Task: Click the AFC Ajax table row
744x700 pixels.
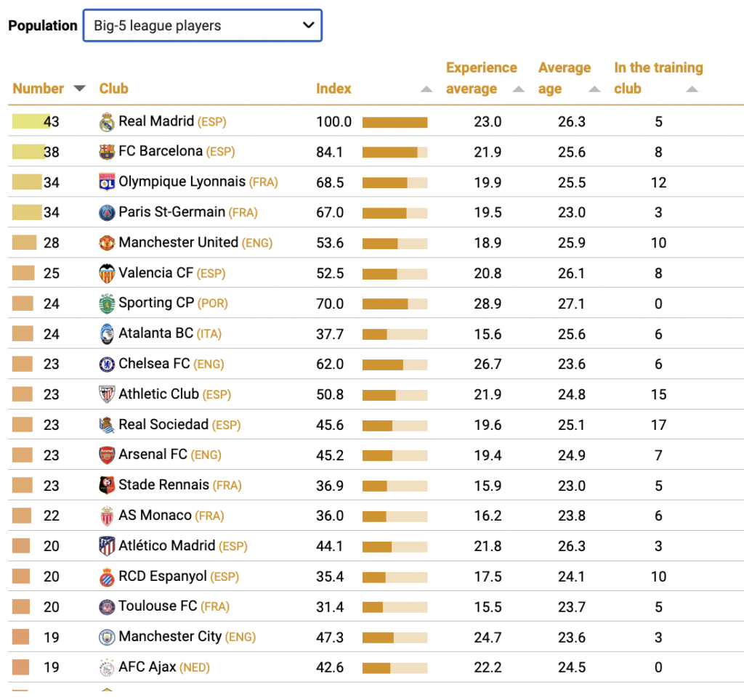Action: (376, 667)
